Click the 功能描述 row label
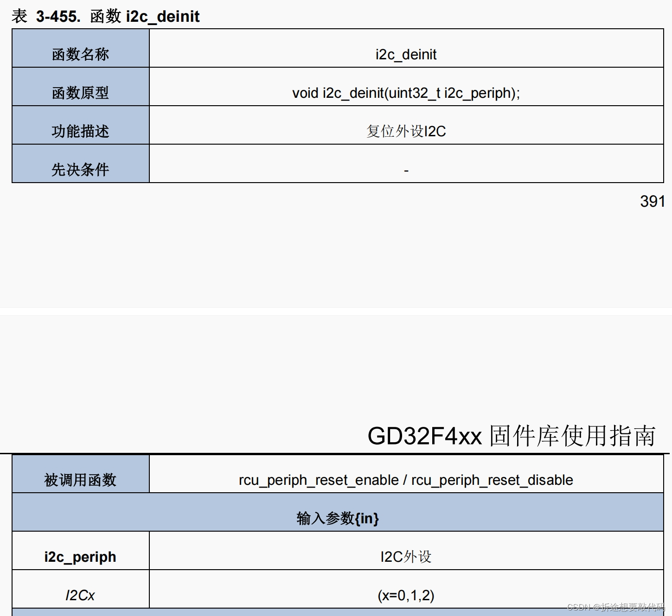This screenshot has width=672, height=616. pyautogui.click(x=80, y=132)
